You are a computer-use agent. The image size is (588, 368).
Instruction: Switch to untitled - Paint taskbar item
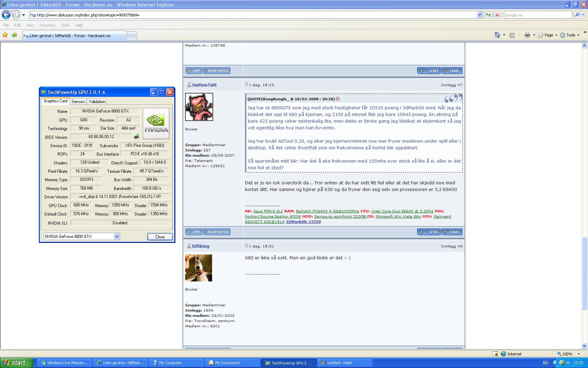344,363
